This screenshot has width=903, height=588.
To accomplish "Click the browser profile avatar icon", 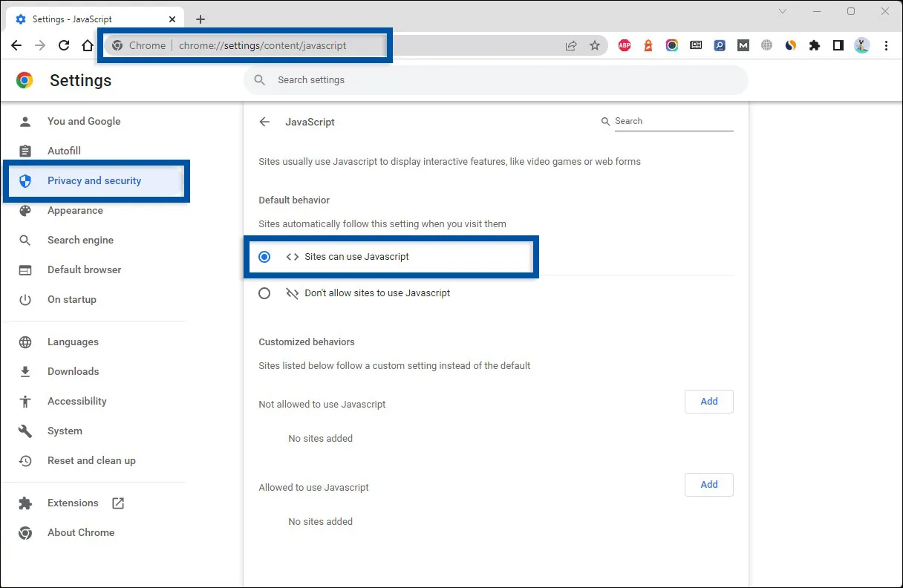I will click(x=862, y=45).
